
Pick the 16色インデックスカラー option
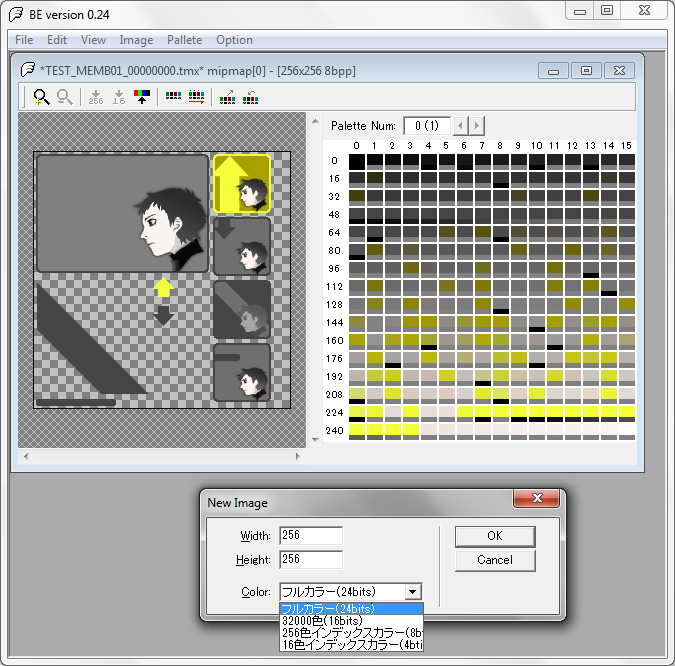point(351,645)
